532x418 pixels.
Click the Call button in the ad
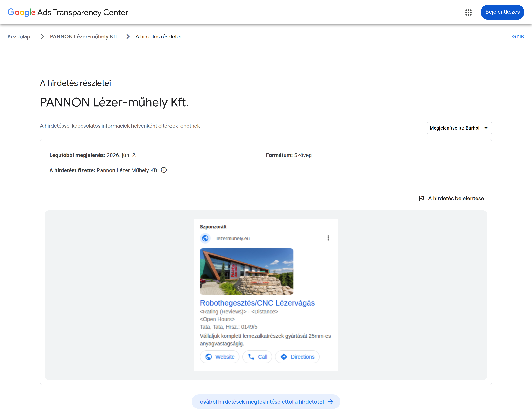(257, 357)
